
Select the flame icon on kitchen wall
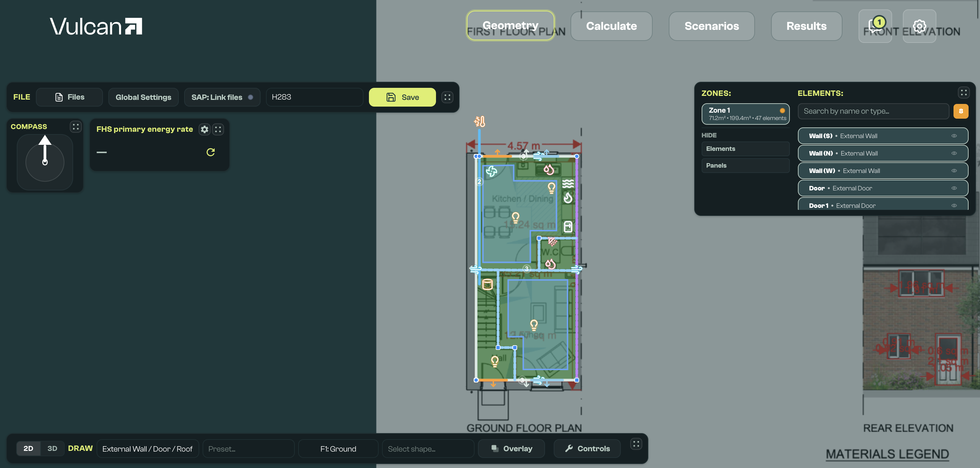coord(568,198)
